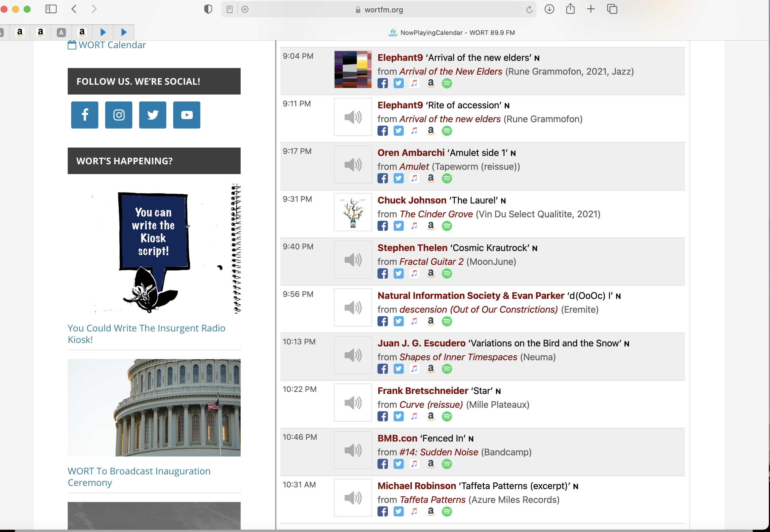Viewport: 770px width, 532px height.
Task: Open 'd(OoOc) I' track on Spotify
Action: tap(447, 321)
